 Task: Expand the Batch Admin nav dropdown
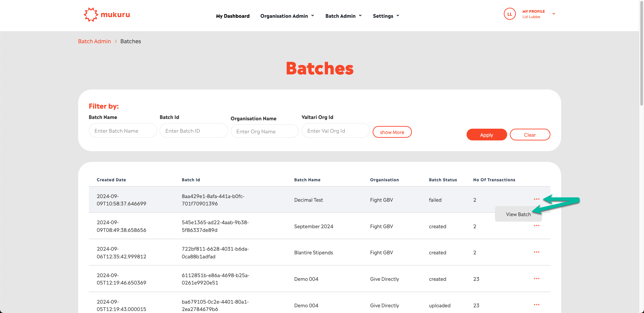click(x=343, y=16)
